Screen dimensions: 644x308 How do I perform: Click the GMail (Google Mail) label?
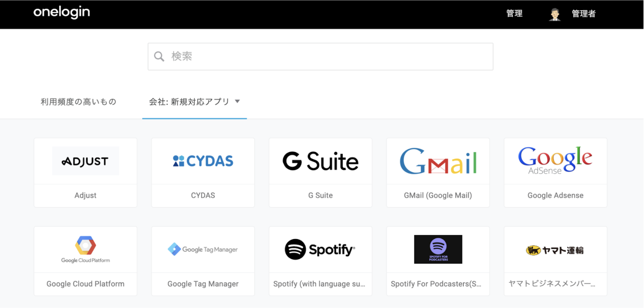pyautogui.click(x=438, y=195)
